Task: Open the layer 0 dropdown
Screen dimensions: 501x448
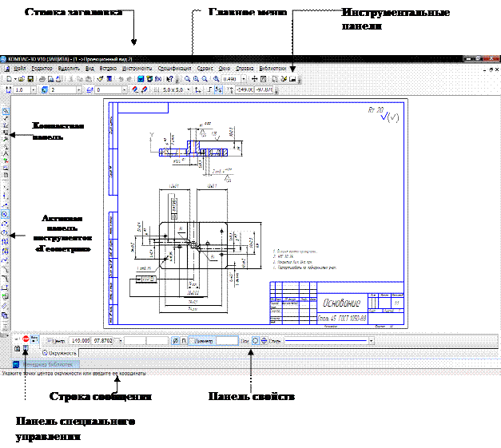Action: click(125, 90)
